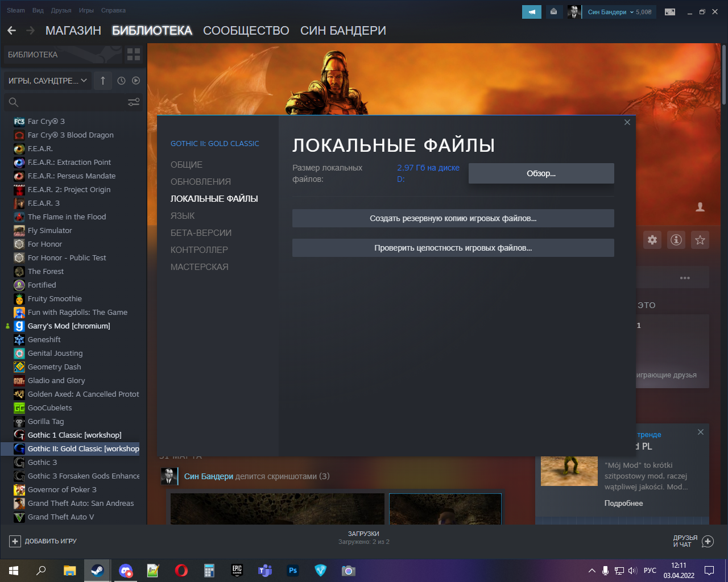Add the game to favorites star icon
This screenshot has height=582, width=728.
[700, 240]
